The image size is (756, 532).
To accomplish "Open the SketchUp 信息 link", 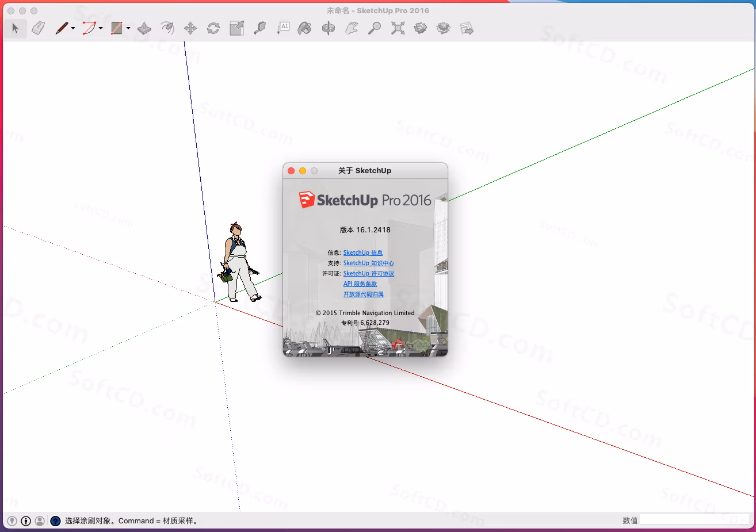I will (x=363, y=252).
